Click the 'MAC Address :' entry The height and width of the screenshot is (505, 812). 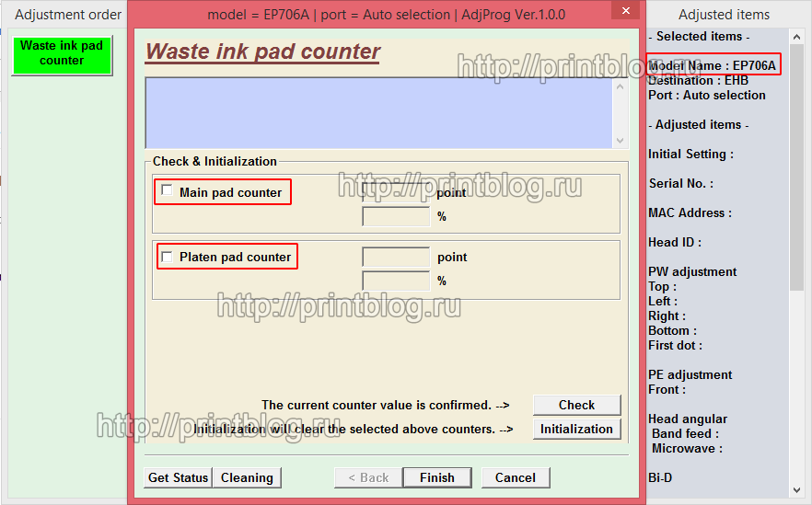[690, 213]
